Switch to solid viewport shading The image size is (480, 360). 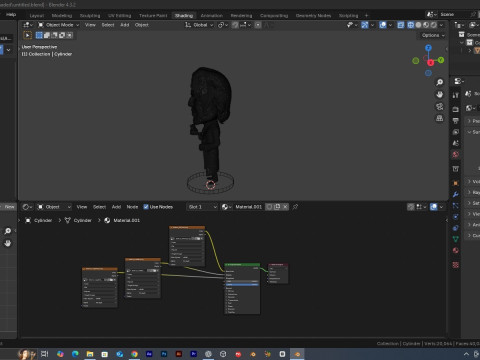(x=418, y=25)
